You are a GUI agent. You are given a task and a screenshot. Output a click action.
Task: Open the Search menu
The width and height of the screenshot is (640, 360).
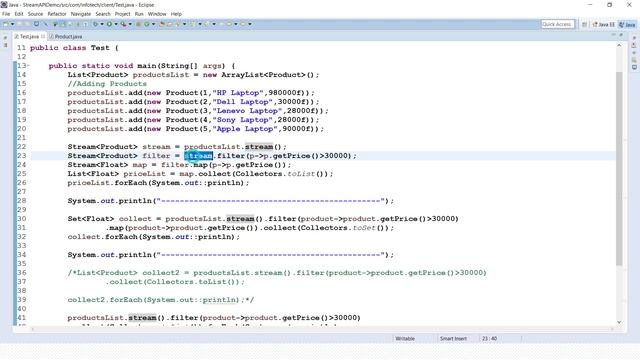pyautogui.click(x=103, y=14)
